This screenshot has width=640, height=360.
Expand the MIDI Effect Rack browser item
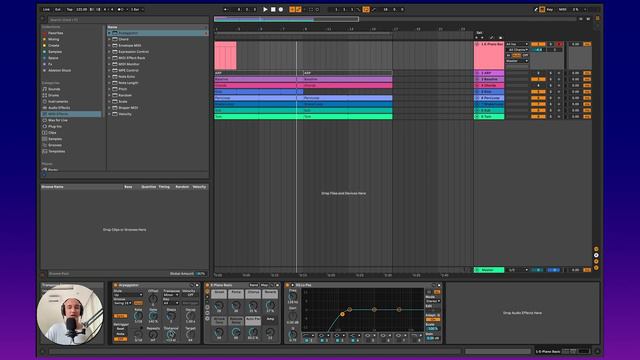pos(109,58)
